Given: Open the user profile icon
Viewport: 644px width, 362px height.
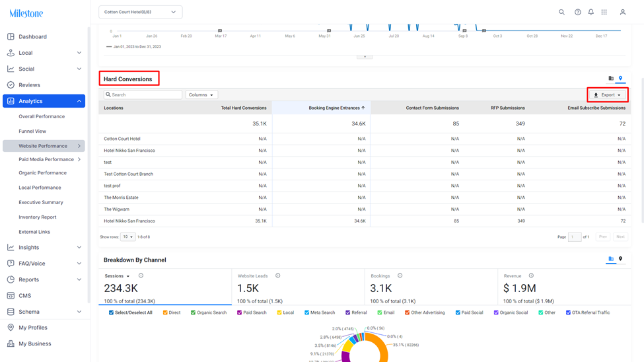Looking at the screenshot, I should point(623,12).
